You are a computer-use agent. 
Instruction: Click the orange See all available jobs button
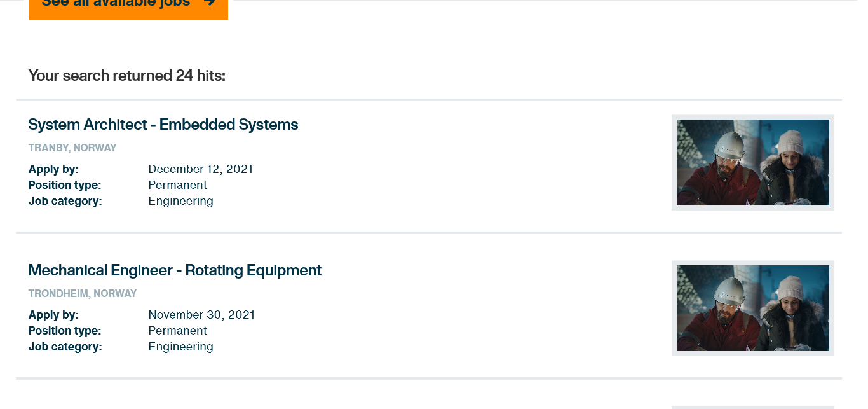click(x=128, y=6)
